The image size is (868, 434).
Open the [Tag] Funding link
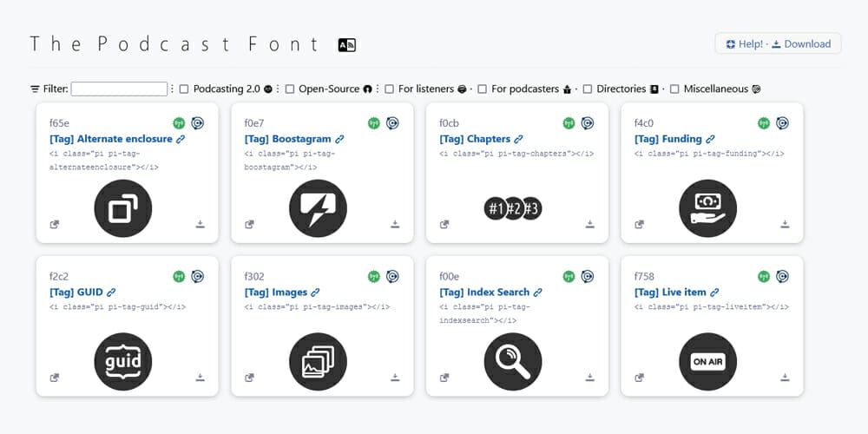(674, 139)
